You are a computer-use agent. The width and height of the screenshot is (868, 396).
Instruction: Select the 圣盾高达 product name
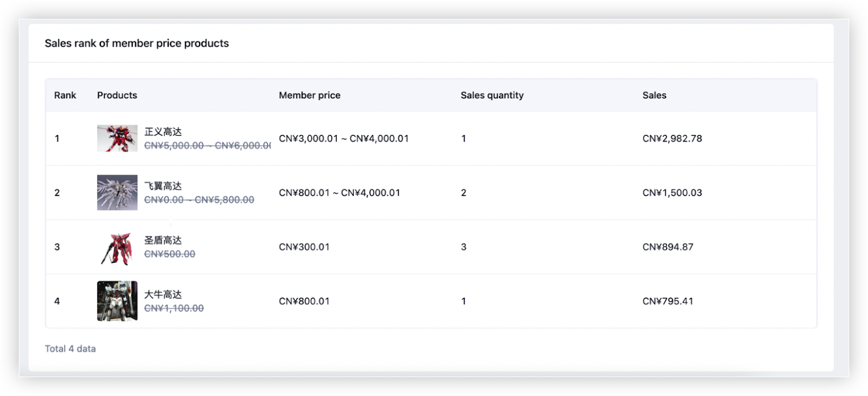(163, 240)
